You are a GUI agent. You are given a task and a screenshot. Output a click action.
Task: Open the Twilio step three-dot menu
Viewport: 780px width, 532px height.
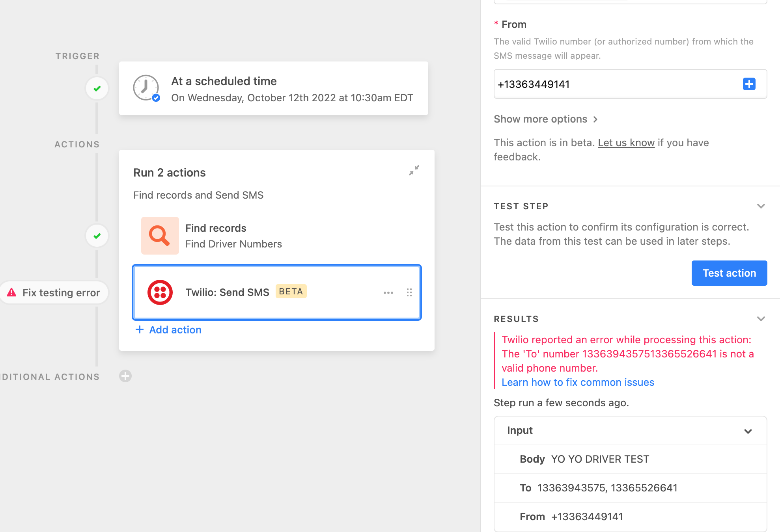pos(388,292)
